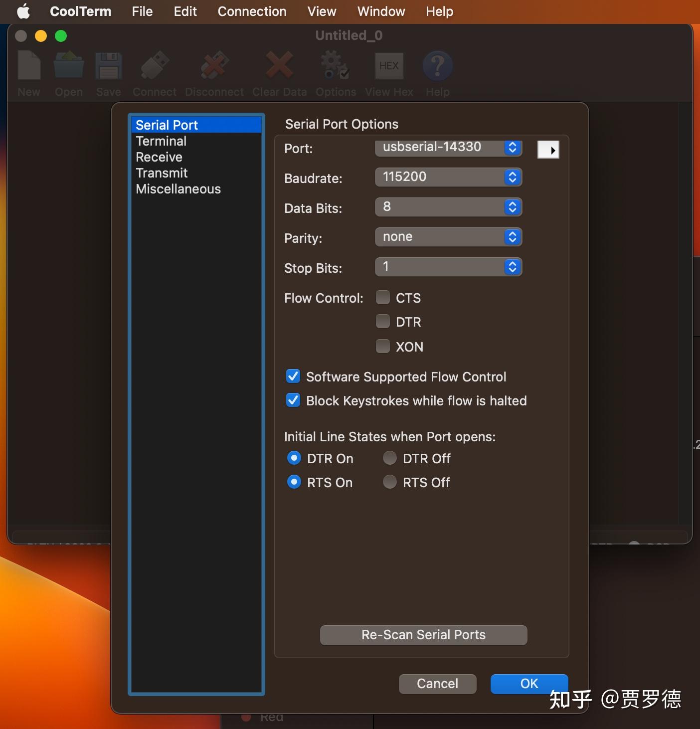Click the Open folder toolbar icon

(69, 66)
